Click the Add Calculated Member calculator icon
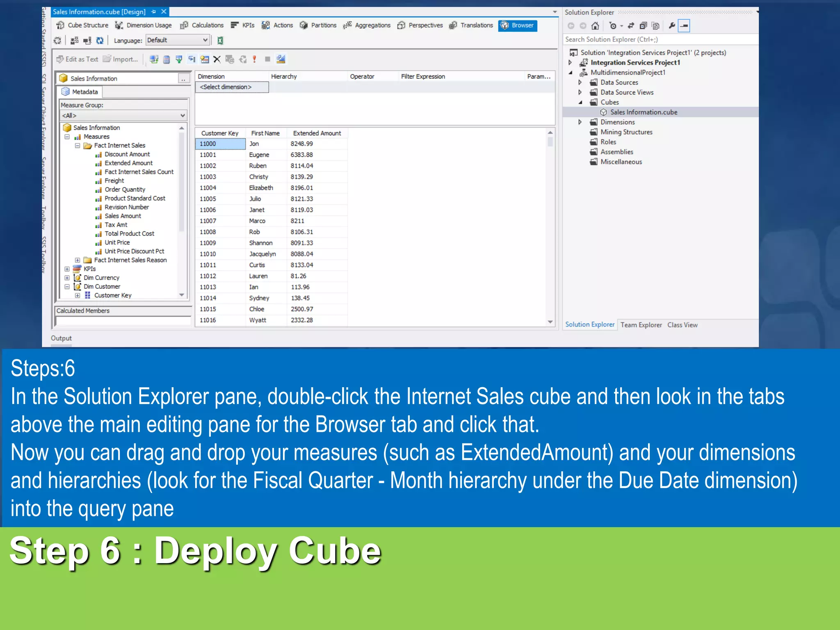 point(167,59)
